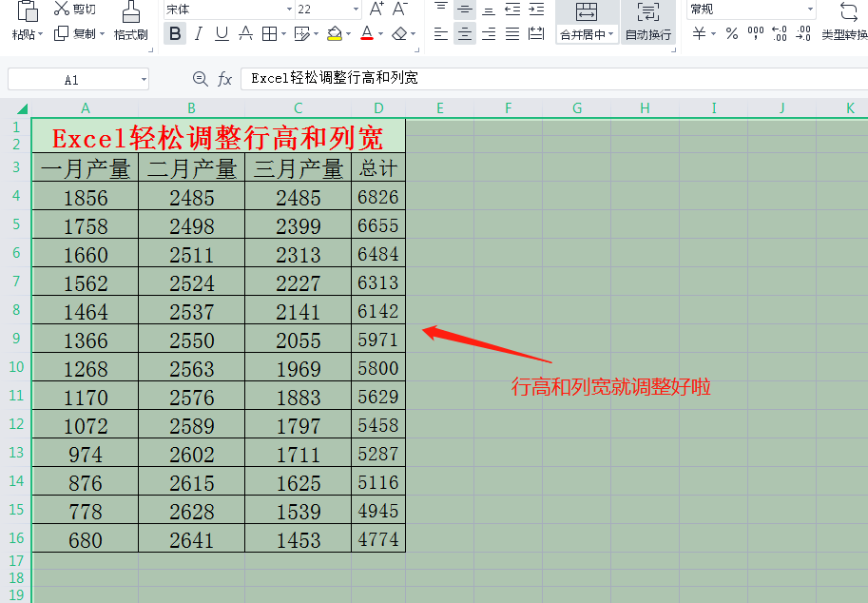Select column header D
The image size is (868, 603).
[x=378, y=108]
